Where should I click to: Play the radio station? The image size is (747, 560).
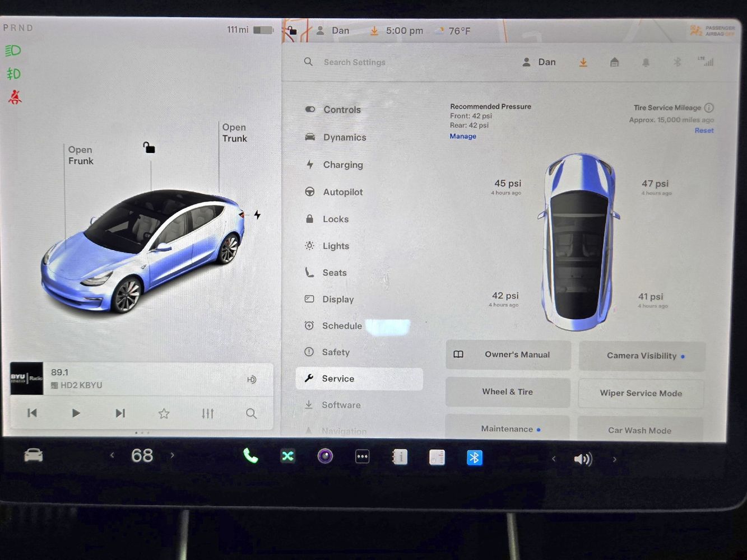point(76,413)
